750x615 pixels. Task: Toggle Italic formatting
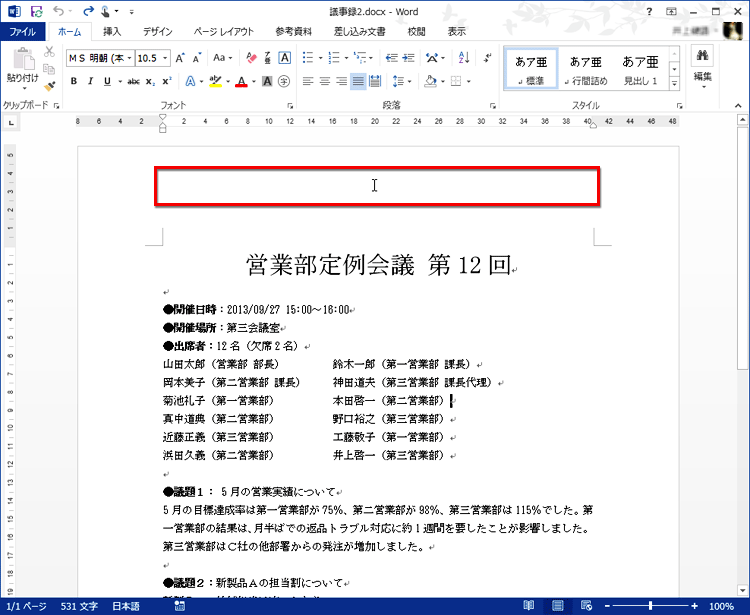click(x=90, y=82)
